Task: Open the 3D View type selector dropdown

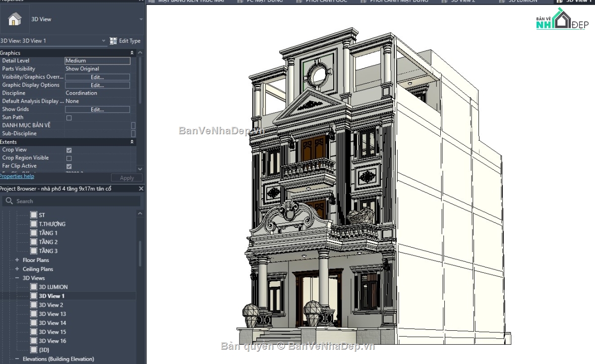Action: [x=141, y=19]
